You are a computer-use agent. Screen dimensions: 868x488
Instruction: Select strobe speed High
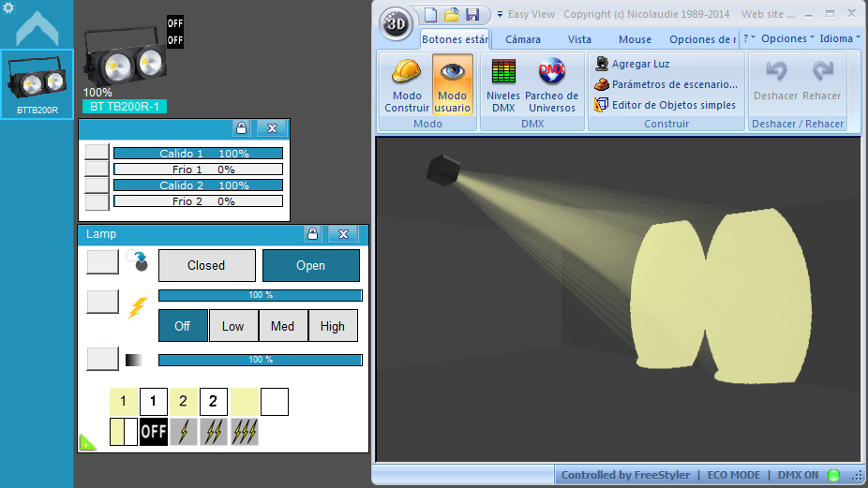pos(332,326)
